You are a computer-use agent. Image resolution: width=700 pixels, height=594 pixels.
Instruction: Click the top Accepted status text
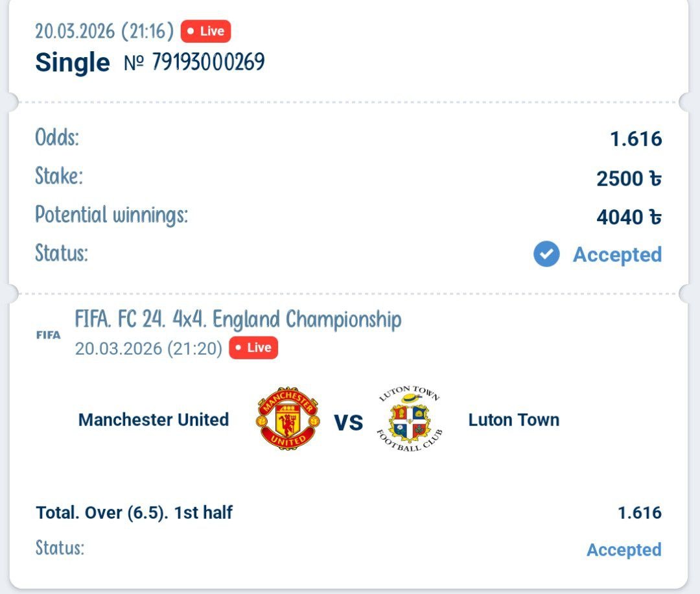point(617,254)
